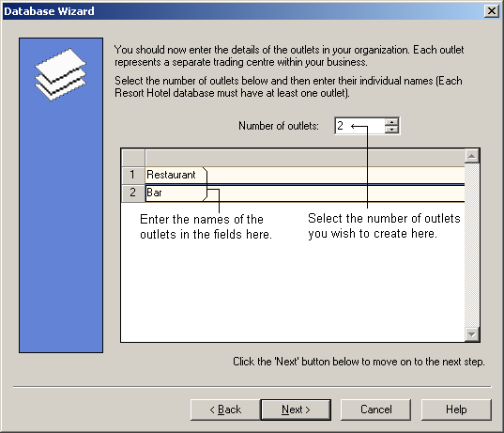Click the grid's top-left corner cell
This screenshot has width=504, height=433.
tap(132, 158)
